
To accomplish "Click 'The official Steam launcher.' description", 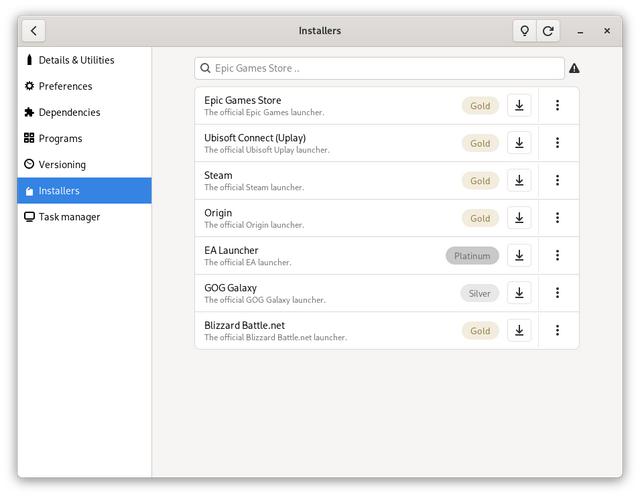I will (254, 187).
